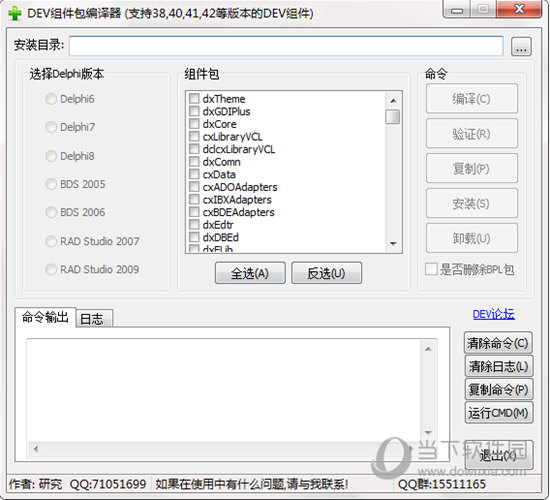Click the 清除日志(L) button
550x500 pixels.
(x=498, y=366)
